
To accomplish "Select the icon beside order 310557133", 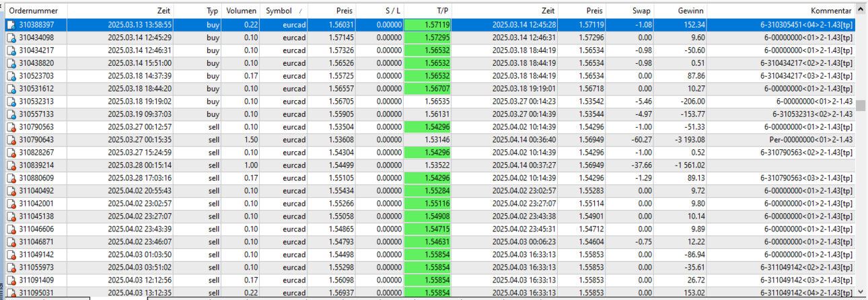I will 11,114.
